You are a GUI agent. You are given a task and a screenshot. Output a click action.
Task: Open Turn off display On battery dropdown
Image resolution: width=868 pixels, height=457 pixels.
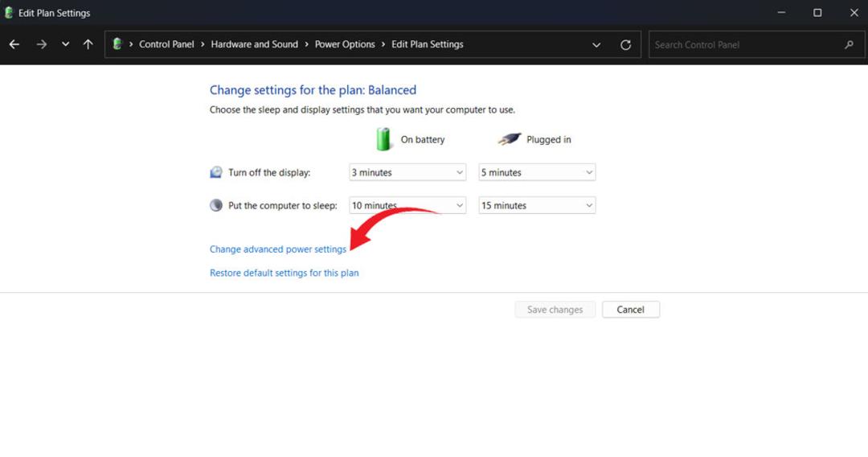coord(407,172)
